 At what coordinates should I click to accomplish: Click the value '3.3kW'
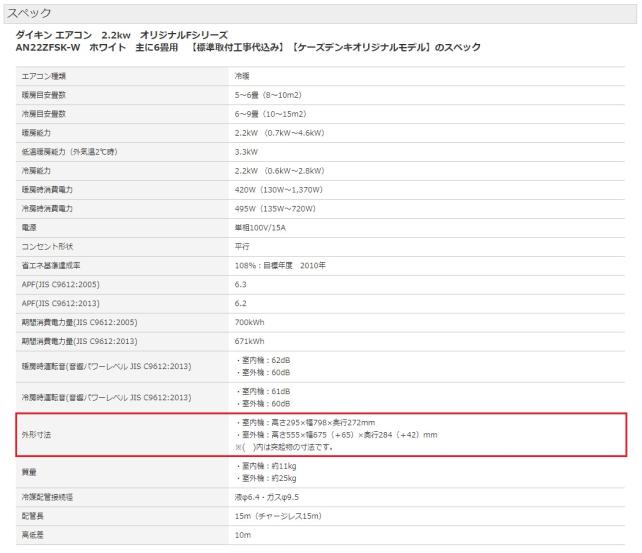pyautogui.click(x=246, y=152)
